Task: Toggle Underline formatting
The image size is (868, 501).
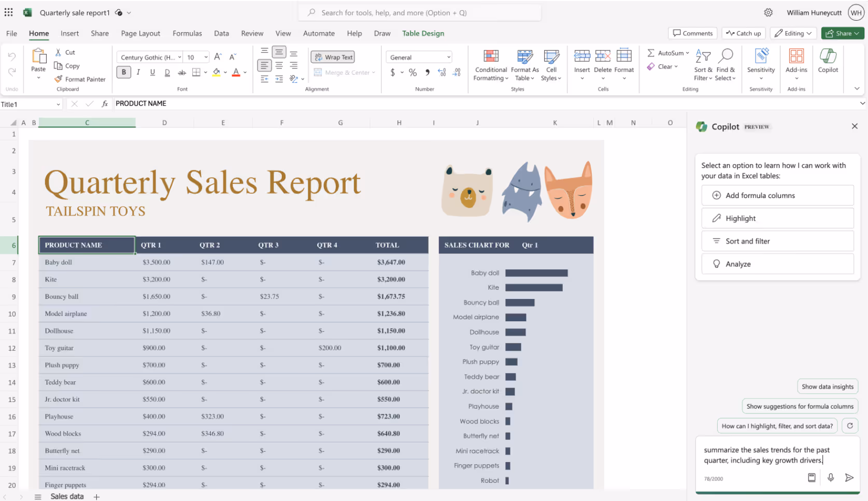Action: 152,73
